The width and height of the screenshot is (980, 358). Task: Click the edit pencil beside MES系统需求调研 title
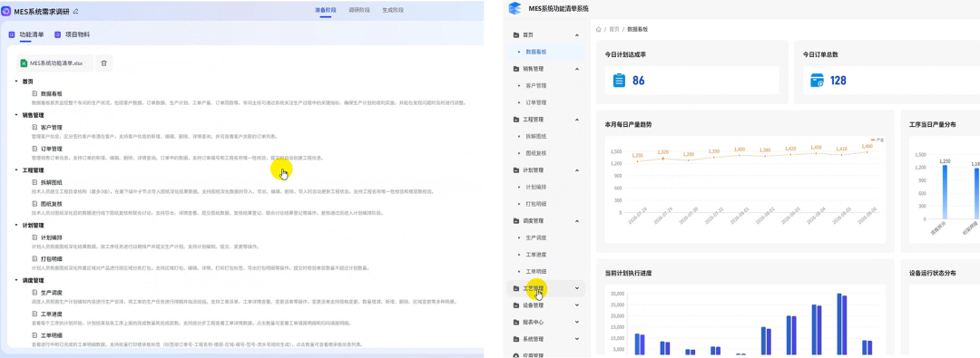pos(75,11)
